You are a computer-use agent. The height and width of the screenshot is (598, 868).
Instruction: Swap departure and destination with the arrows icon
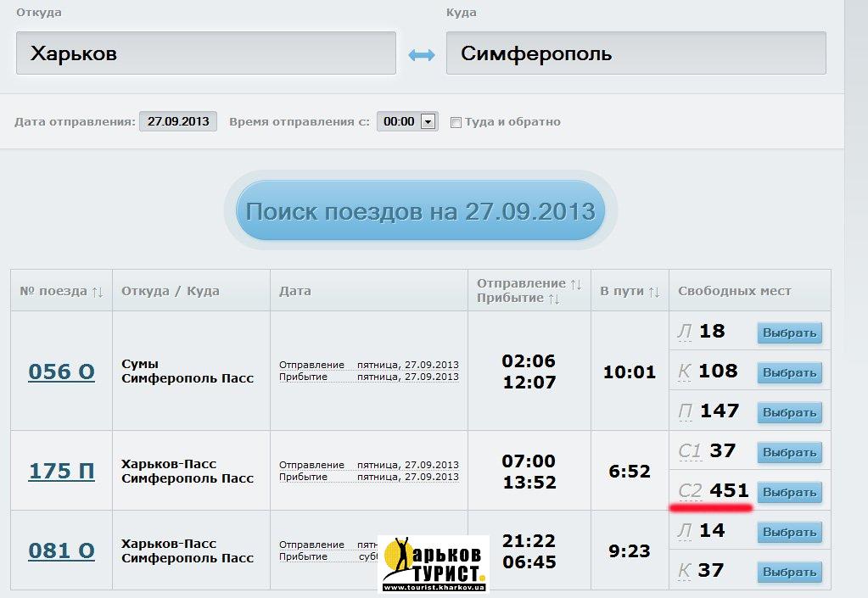coord(421,54)
